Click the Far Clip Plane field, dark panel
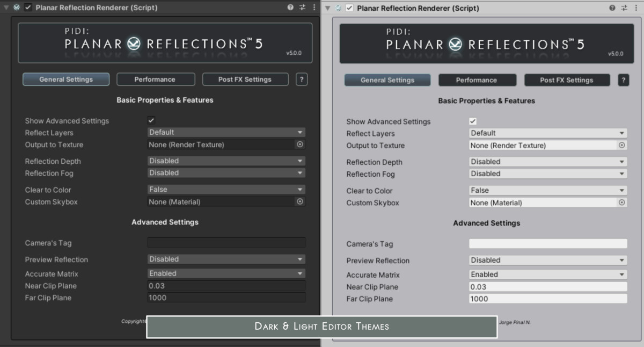Screen dimensions: 644x347 pos(226,298)
